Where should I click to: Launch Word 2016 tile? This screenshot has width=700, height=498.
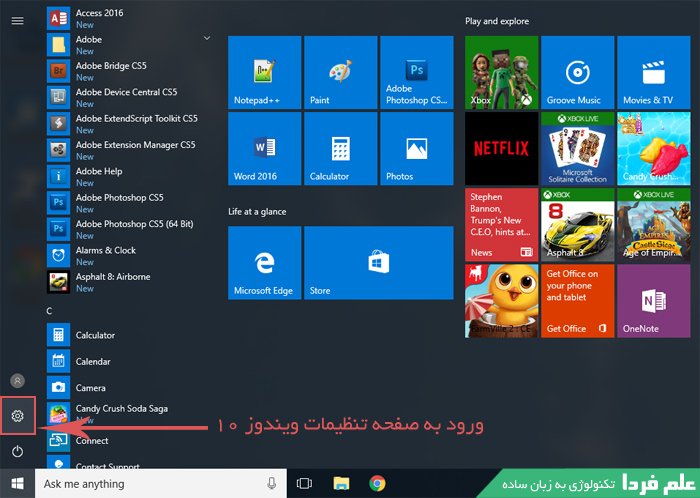click(x=263, y=150)
